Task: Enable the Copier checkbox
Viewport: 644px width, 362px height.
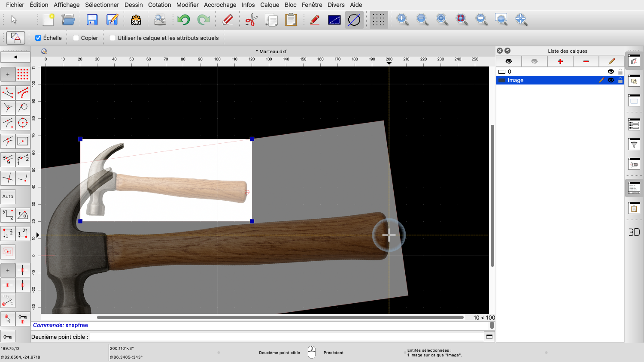Action: 76,38
